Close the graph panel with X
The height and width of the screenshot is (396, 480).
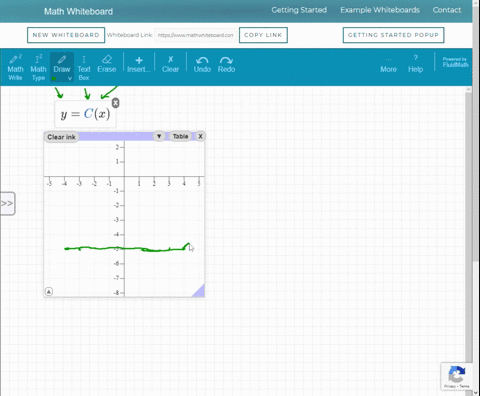point(200,136)
